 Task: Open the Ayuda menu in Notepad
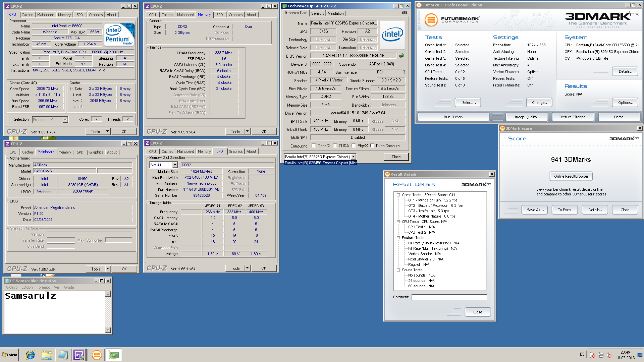(69, 287)
